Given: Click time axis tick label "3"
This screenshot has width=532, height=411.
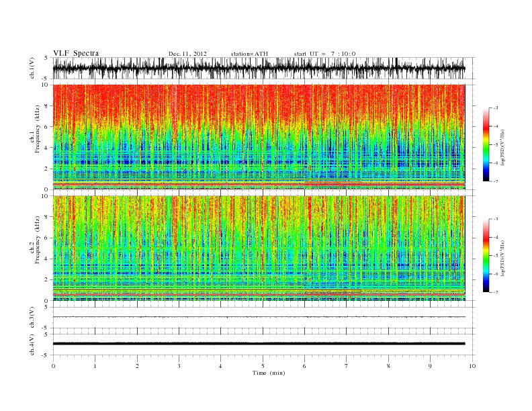Looking at the screenshot, I should pyautogui.click(x=179, y=366).
